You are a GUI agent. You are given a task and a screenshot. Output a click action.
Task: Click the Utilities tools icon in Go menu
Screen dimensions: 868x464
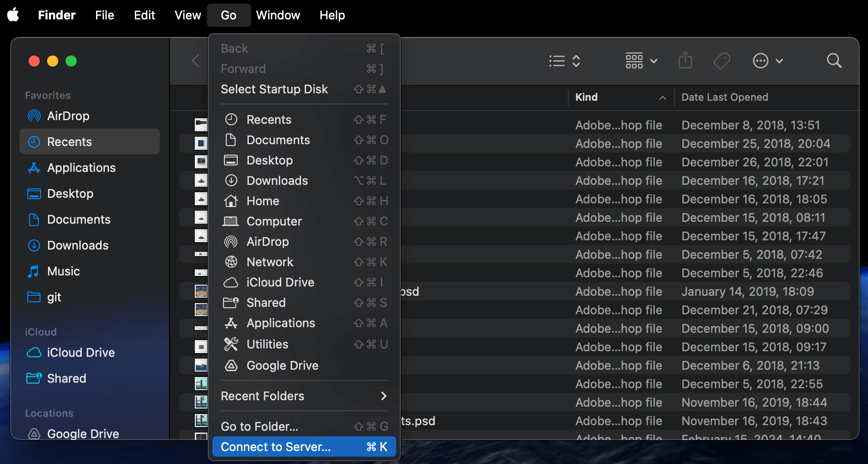[231, 344]
